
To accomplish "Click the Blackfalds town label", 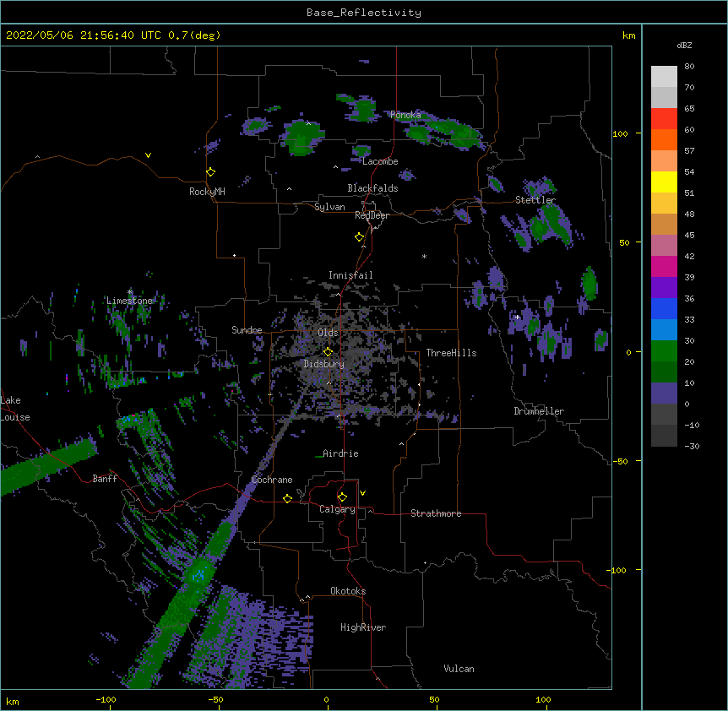I will click(372, 188).
